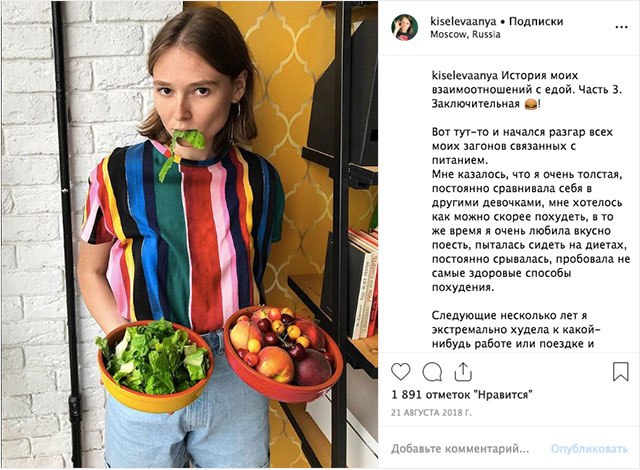The height and width of the screenshot is (470, 640).
Task: Open the Moscow, Russia location link
Action: pyautogui.click(x=465, y=34)
